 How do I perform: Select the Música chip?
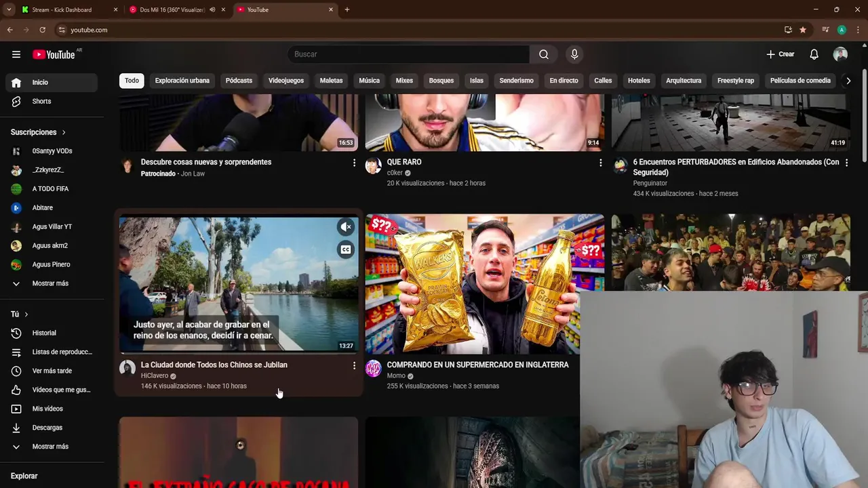tap(369, 81)
